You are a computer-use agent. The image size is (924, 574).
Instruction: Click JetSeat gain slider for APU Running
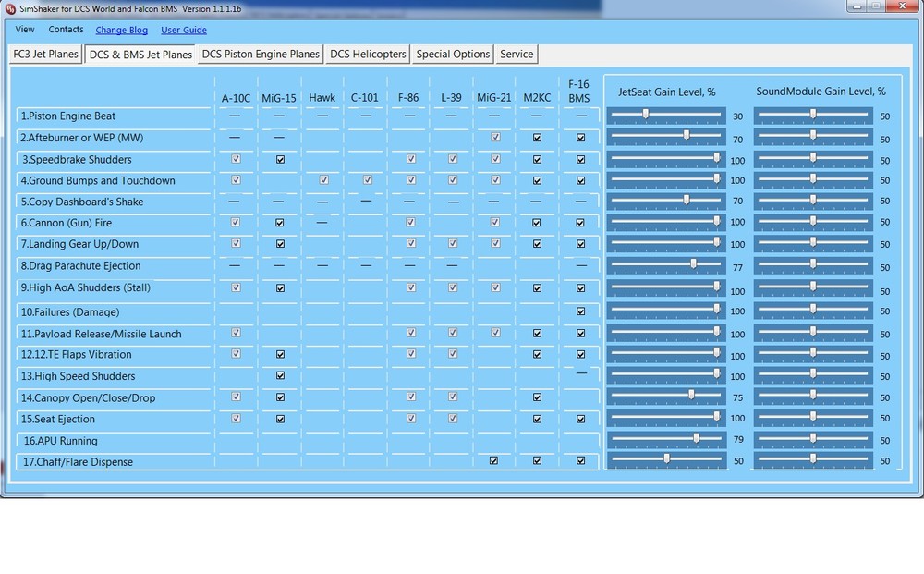pos(697,438)
